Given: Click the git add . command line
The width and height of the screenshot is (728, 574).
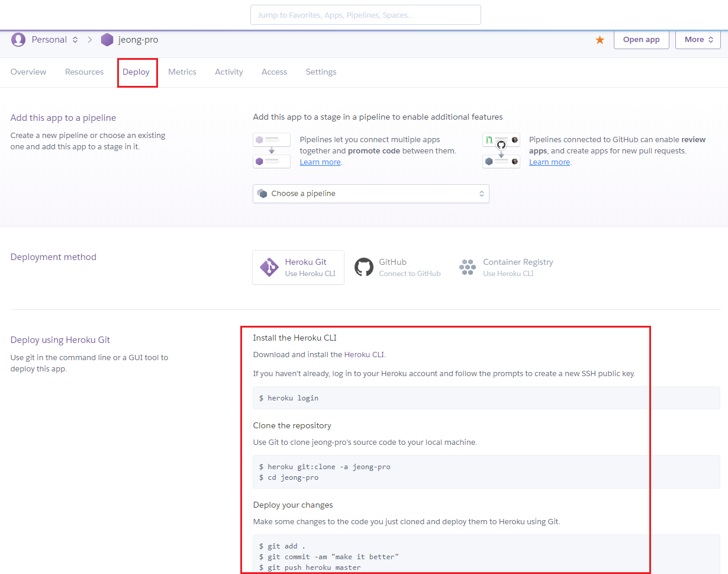Looking at the screenshot, I should coord(282,546).
